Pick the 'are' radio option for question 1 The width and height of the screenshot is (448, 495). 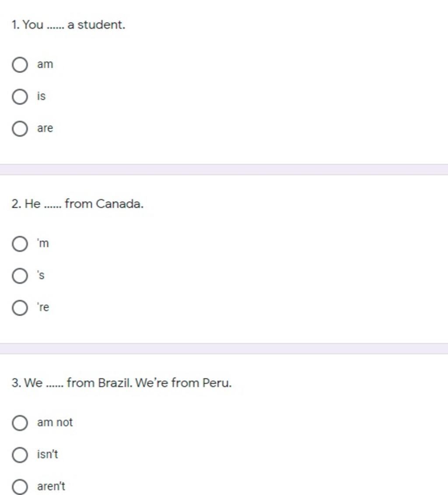point(20,129)
